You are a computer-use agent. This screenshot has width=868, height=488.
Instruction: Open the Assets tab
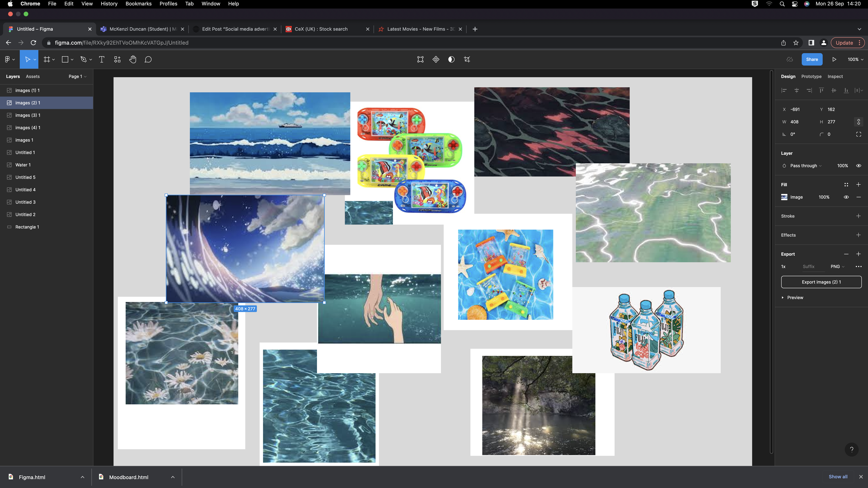pyautogui.click(x=33, y=77)
